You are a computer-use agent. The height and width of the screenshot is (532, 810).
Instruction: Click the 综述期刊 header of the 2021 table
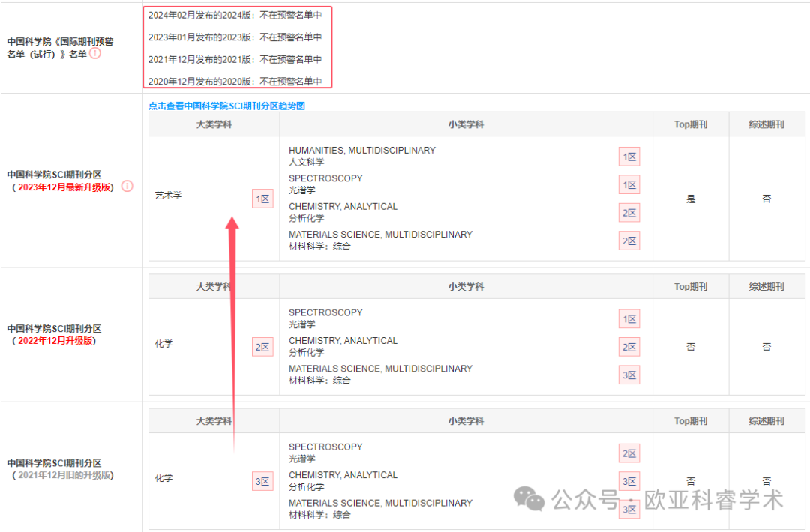[x=766, y=421]
